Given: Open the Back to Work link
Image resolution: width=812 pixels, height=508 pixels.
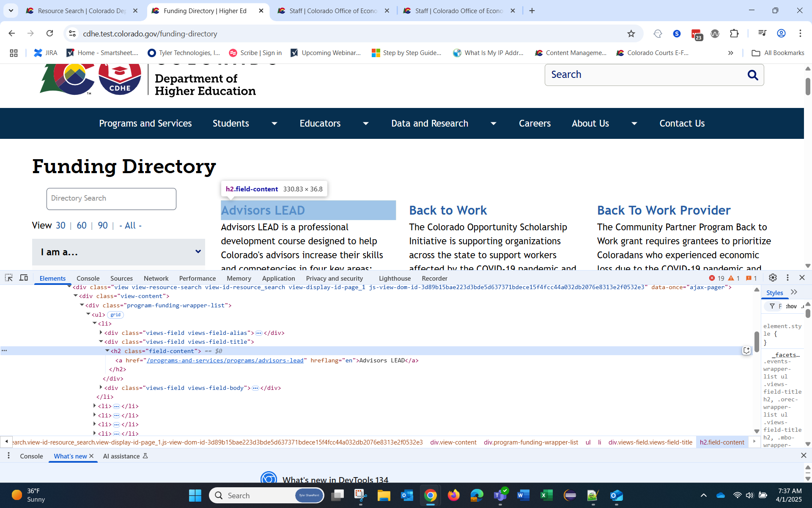Looking at the screenshot, I should (x=448, y=210).
